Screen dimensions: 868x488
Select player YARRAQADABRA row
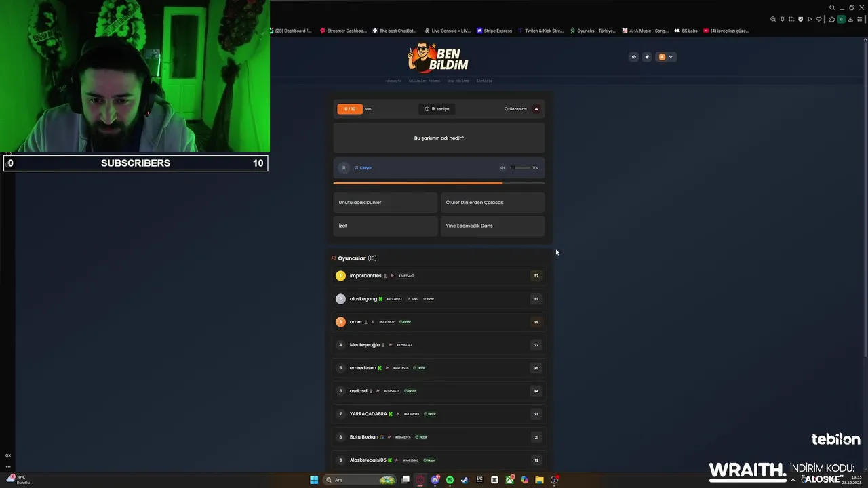pos(439,414)
